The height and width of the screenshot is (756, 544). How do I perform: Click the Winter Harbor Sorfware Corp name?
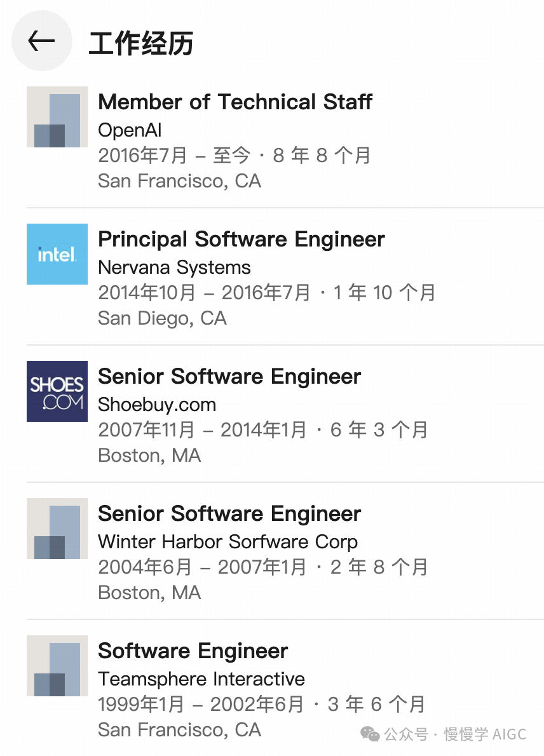pyautogui.click(x=228, y=542)
